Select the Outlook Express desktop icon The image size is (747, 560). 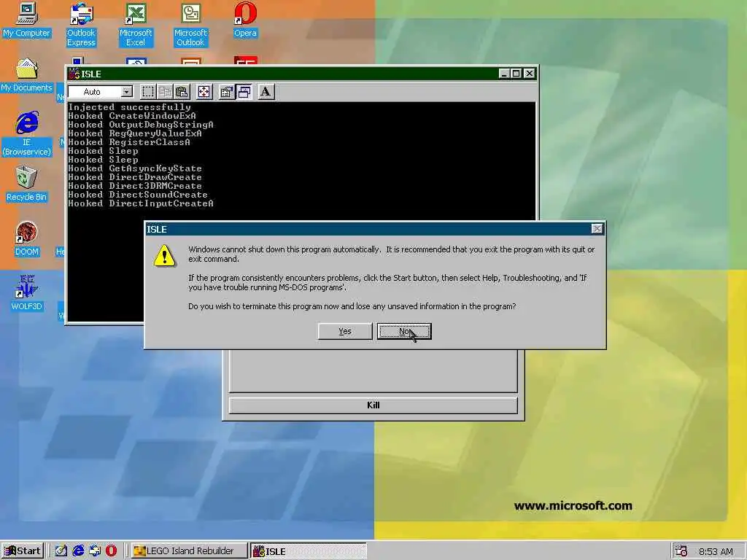click(x=81, y=25)
